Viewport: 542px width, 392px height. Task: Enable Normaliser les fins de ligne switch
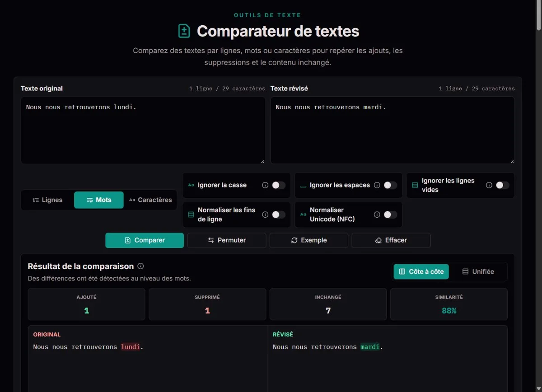(279, 215)
